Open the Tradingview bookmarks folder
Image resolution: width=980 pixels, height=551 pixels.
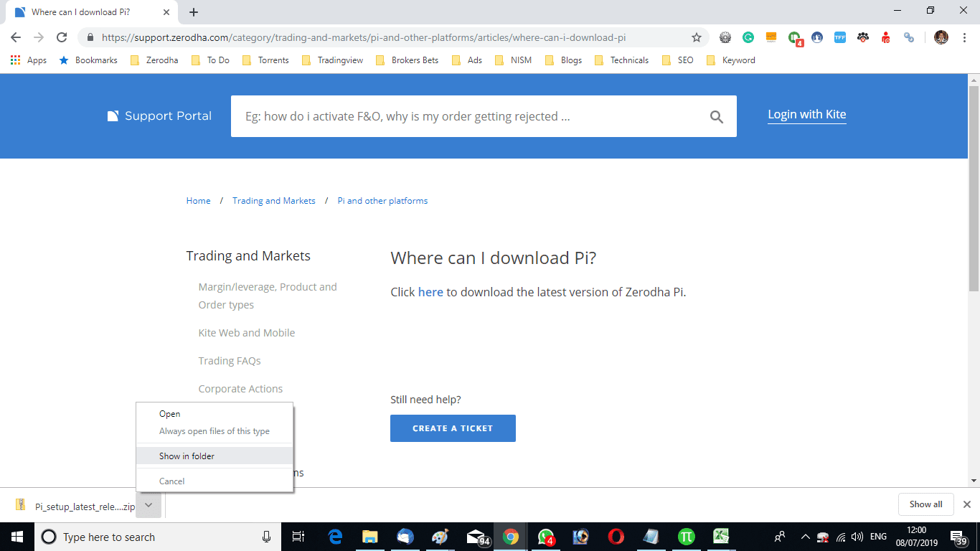(x=333, y=60)
